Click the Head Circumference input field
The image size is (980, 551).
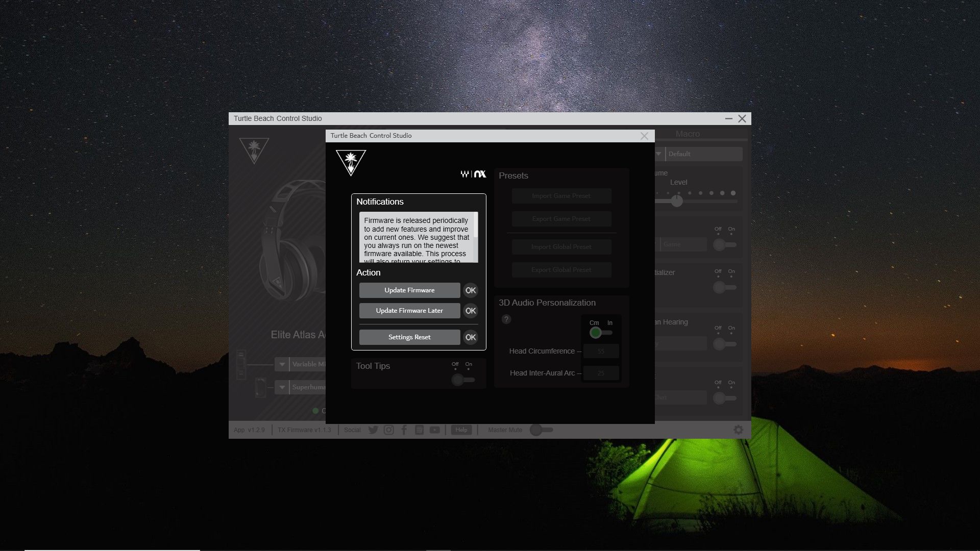coord(601,352)
